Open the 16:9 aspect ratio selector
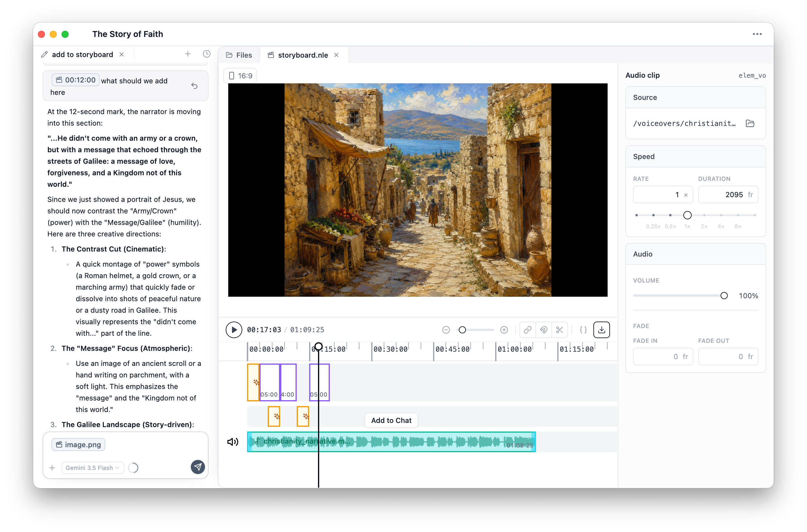This screenshot has height=532, width=807. (241, 76)
